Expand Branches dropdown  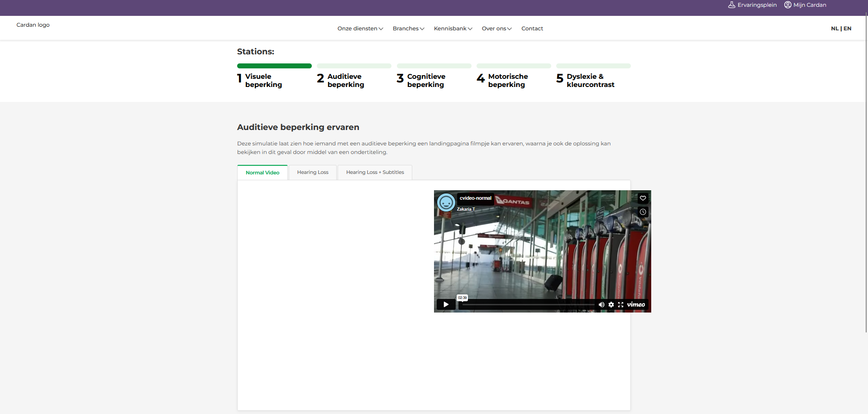coord(408,29)
